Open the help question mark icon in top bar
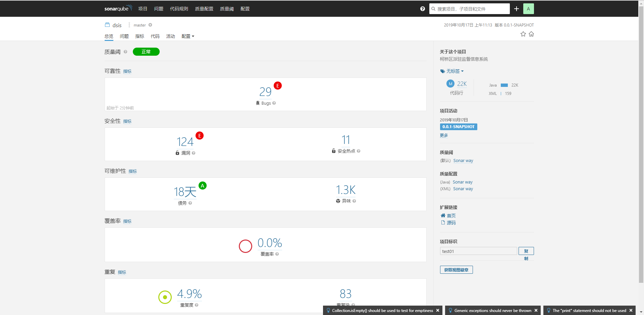This screenshot has width=644, height=315. pyautogui.click(x=423, y=9)
